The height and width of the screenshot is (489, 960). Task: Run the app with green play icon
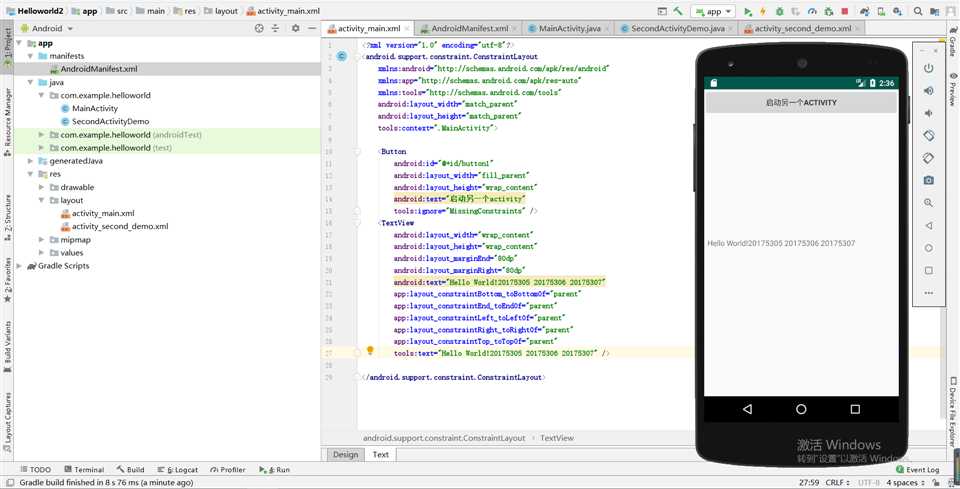point(748,11)
